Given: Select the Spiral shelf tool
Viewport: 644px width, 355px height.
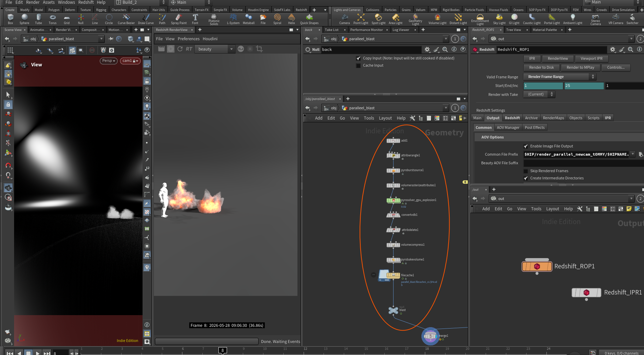Looking at the screenshot, I should (x=277, y=19).
